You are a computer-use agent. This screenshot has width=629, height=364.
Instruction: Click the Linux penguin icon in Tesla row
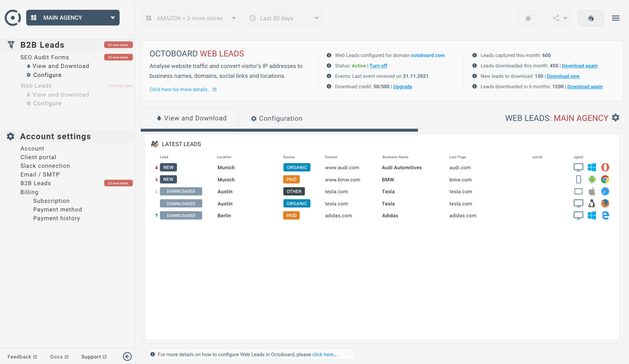point(592,203)
